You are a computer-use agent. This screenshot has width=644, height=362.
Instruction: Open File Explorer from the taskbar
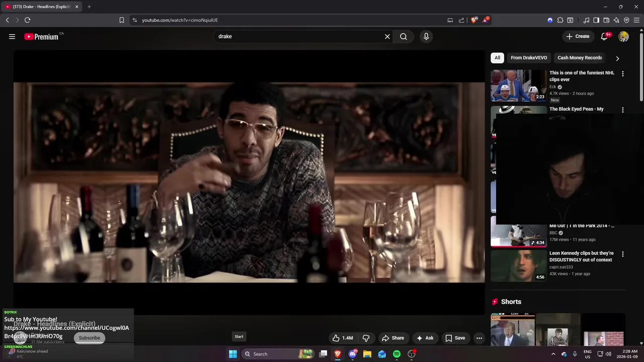click(x=367, y=354)
